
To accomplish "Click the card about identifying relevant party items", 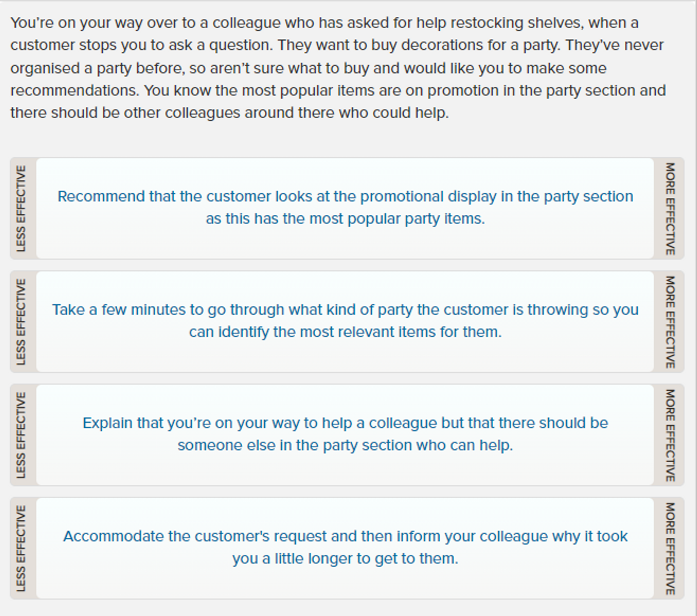I will [346, 320].
